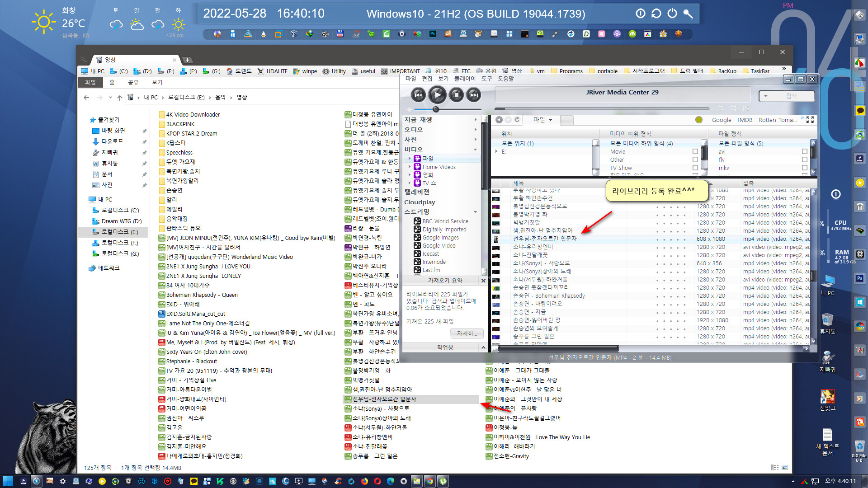
Task: Click the fullscreen expand icon in JRiver
Action: (810, 120)
